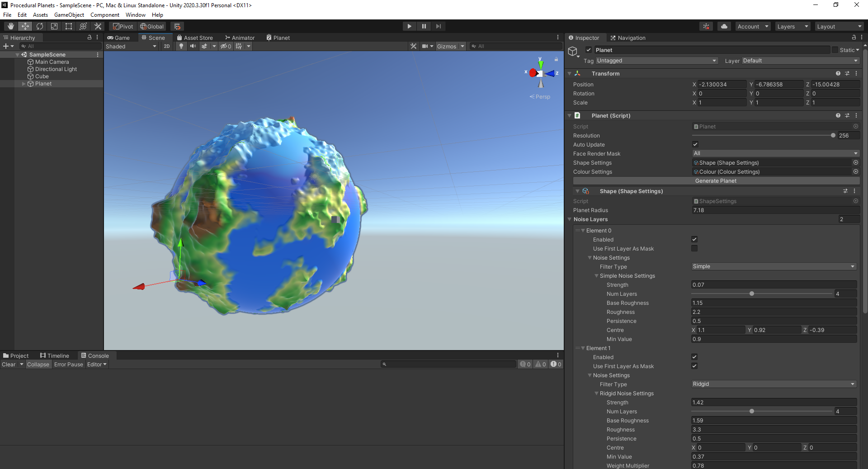Select the Hand tool in the toolbar
This screenshot has height=469, width=868.
click(x=10, y=26)
